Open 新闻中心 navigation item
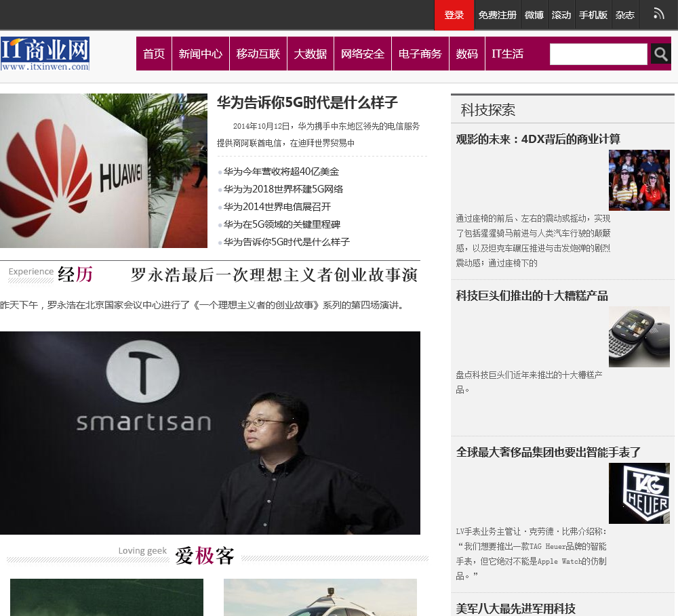 [x=201, y=54]
